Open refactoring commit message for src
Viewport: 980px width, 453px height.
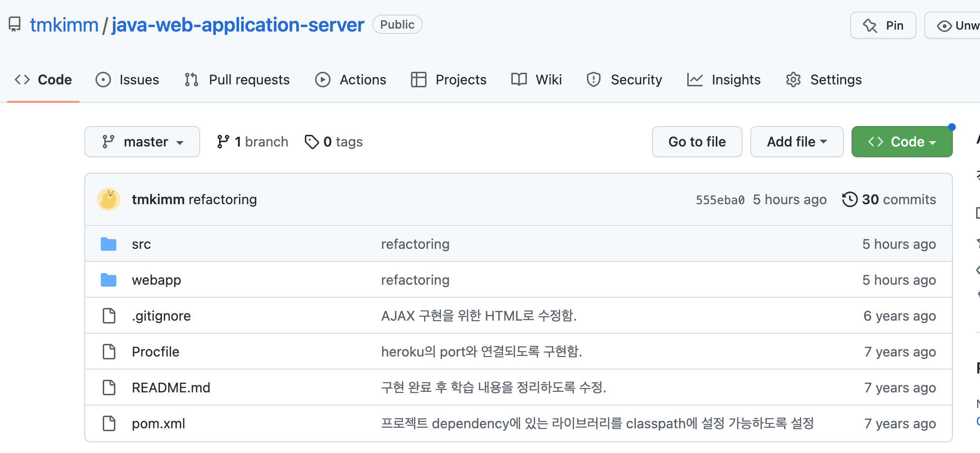tap(415, 244)
